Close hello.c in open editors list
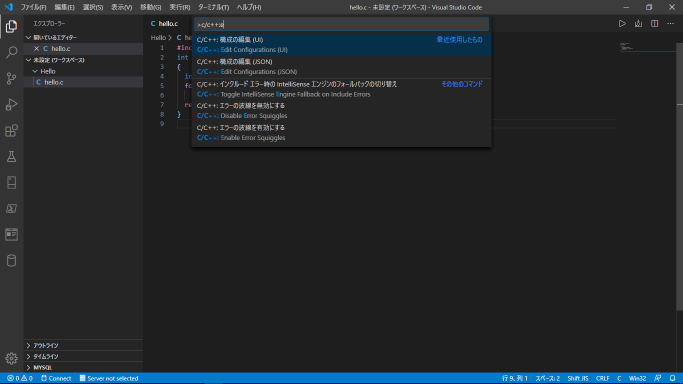 coord(37,49)
